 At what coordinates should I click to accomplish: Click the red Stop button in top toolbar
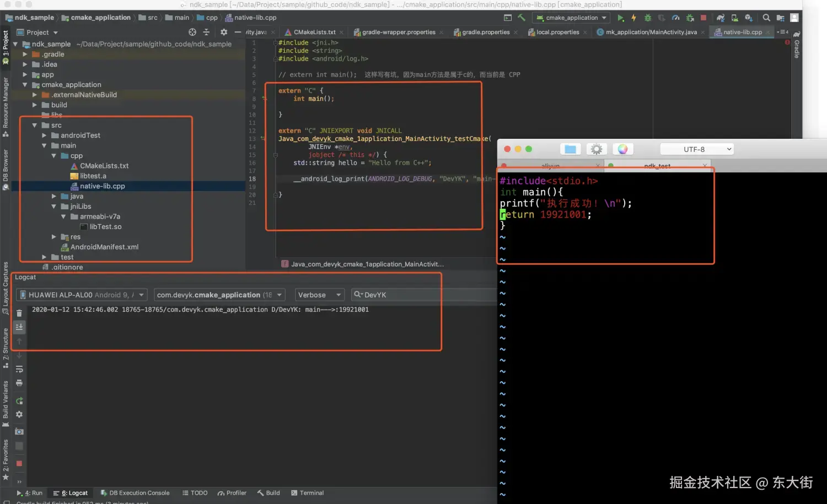coord(704,18)
